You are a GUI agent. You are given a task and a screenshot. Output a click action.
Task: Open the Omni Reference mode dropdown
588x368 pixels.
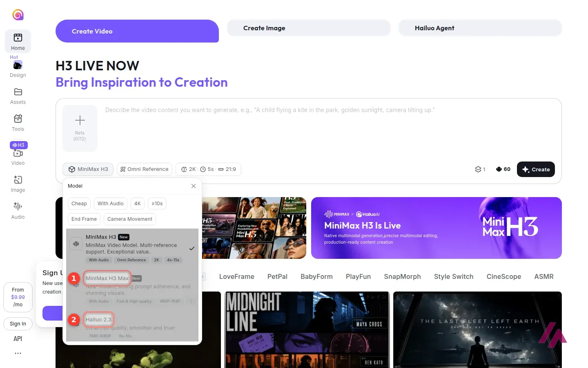tap(144, 169)
